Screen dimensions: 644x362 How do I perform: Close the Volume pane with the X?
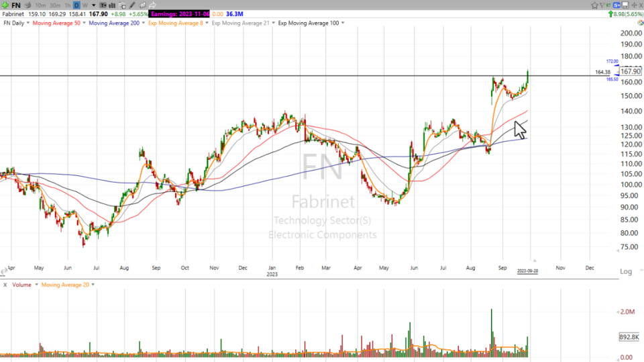5,285
